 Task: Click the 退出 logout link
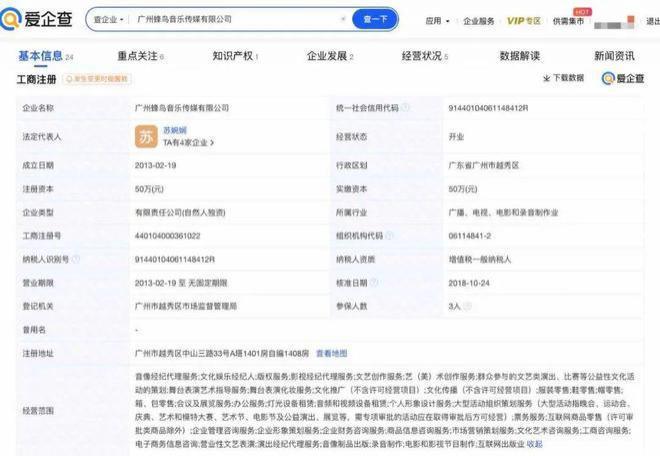(653, 21)
